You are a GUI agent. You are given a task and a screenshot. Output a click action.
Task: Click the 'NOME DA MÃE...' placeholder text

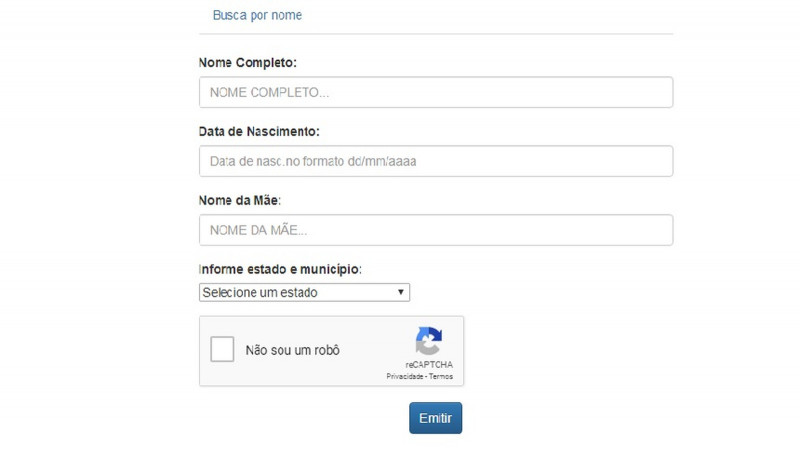click(x=258, y=230)
